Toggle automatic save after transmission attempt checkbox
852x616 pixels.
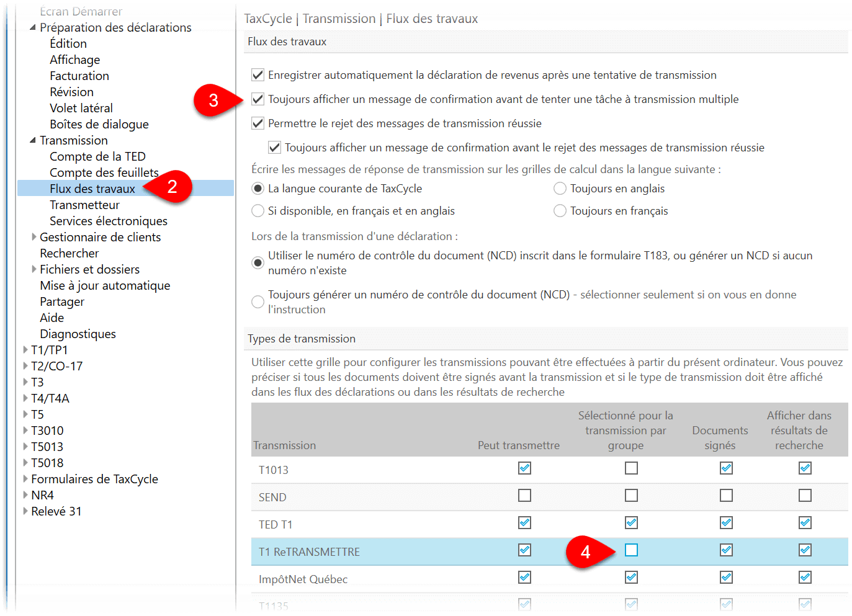coord(258,75)
